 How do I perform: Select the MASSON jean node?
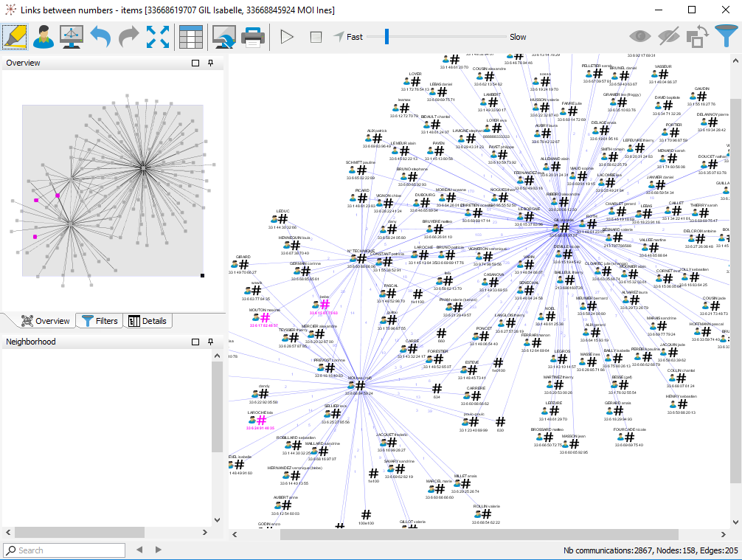click(x=574, y=444)
